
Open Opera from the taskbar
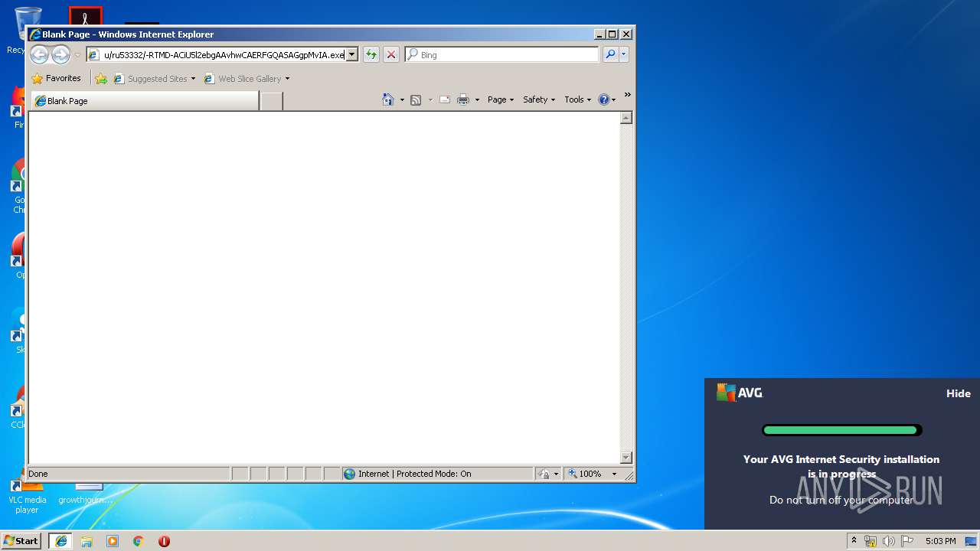click(164, 541)
